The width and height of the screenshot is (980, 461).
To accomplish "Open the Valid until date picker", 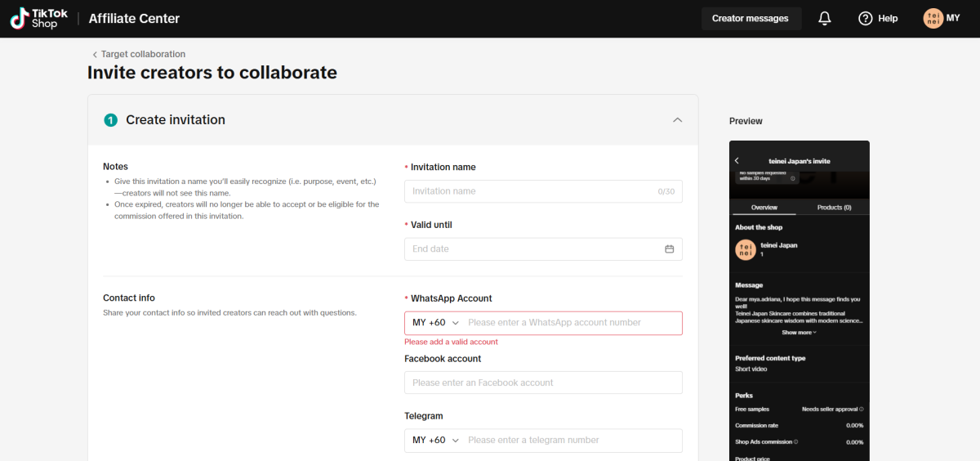I will tap(543, 249).
